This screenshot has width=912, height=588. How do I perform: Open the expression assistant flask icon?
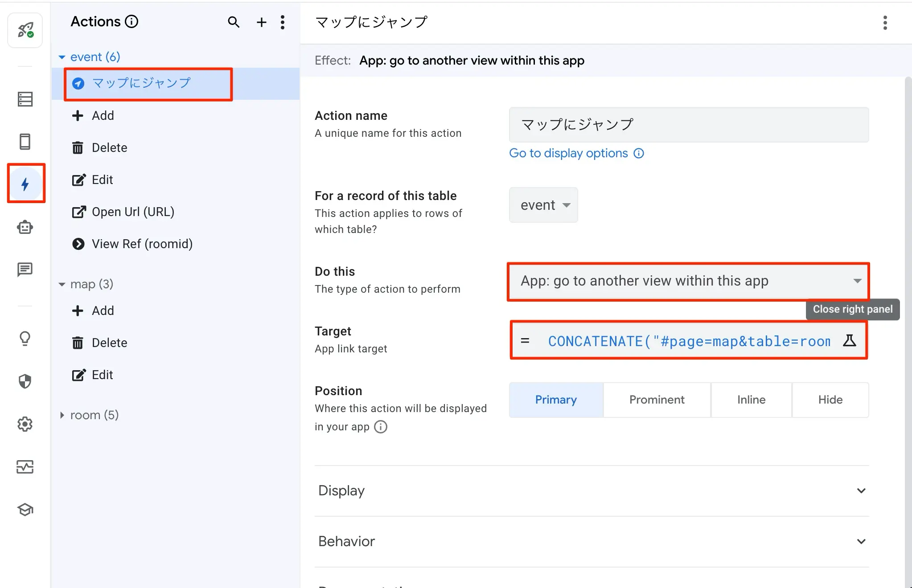849,341
